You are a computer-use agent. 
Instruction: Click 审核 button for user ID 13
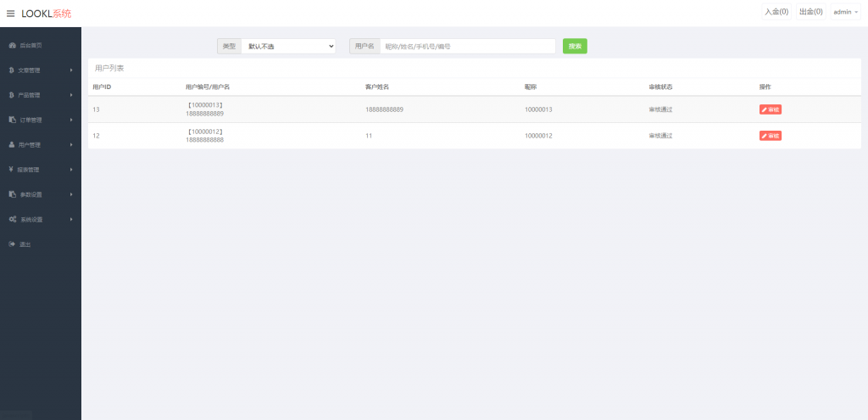coord(770,109)
